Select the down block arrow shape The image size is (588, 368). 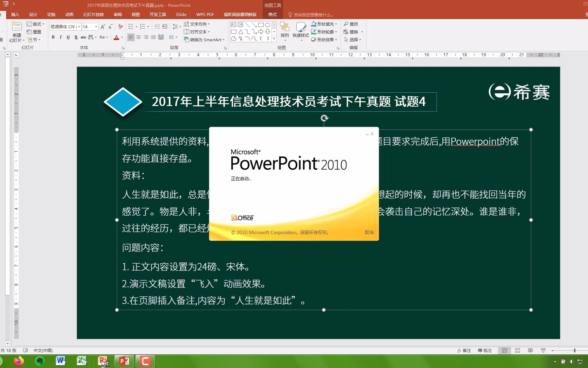[x=268, y=32]
